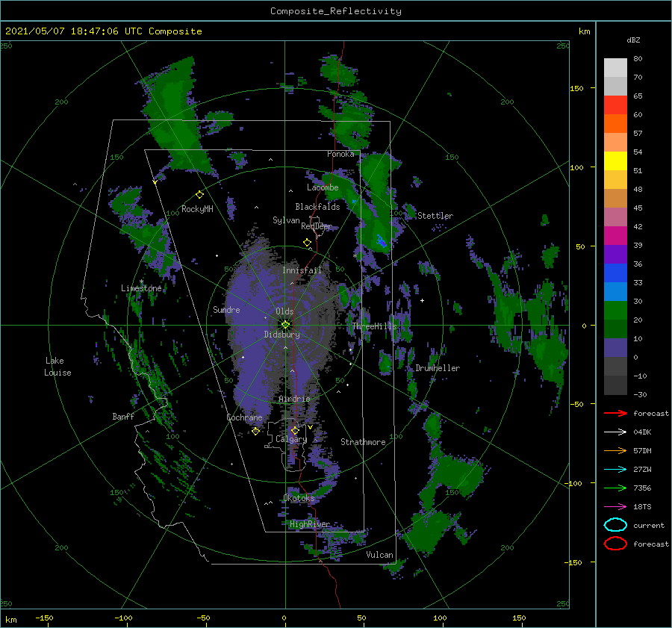
Task: Click the Innisfail city label
Action: tap(302, 270)
